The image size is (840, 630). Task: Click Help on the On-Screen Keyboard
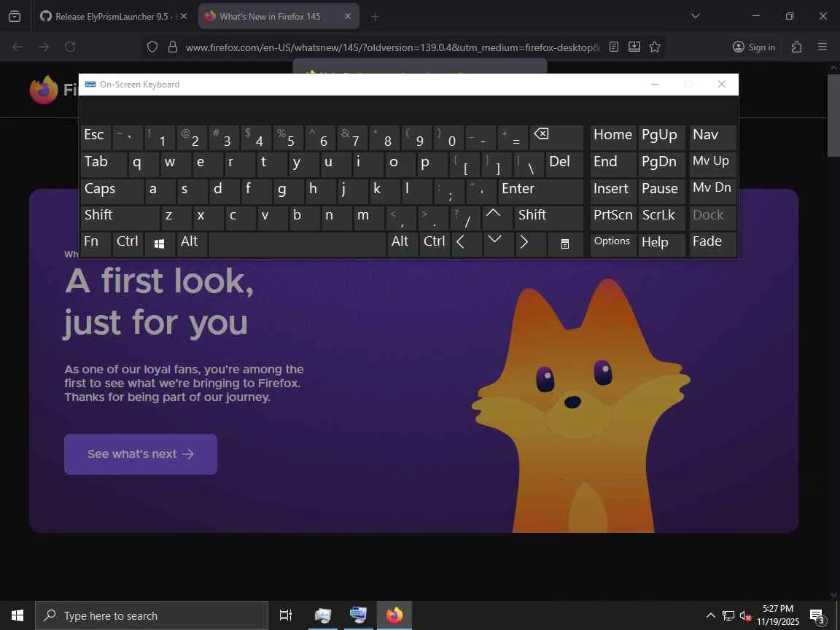[661, 244]
